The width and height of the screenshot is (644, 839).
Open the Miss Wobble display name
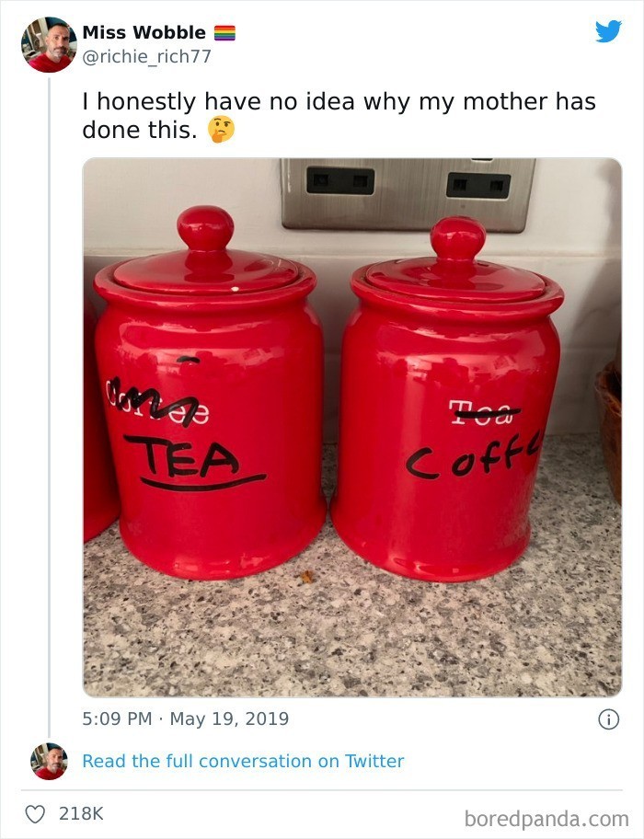[x=144, y=32]
